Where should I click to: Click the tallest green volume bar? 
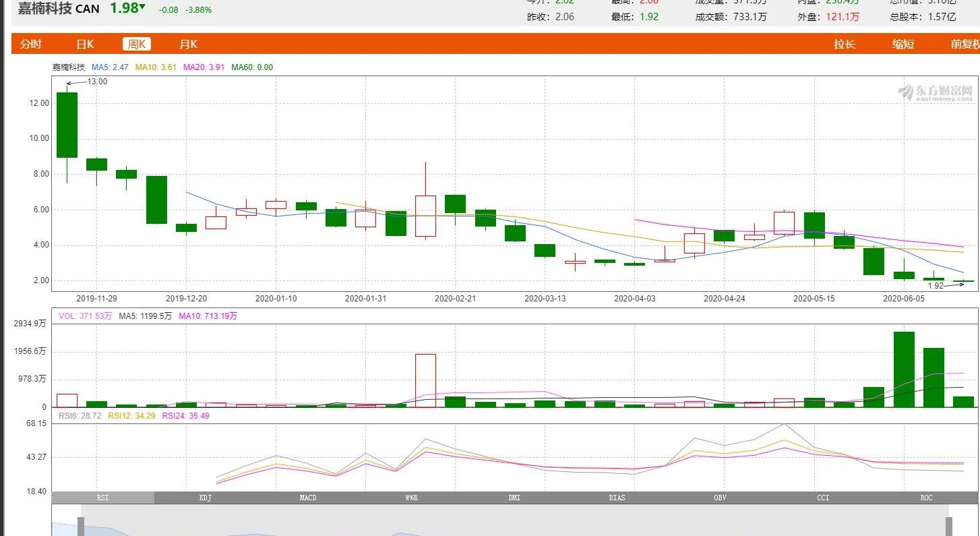coord(904,369)
